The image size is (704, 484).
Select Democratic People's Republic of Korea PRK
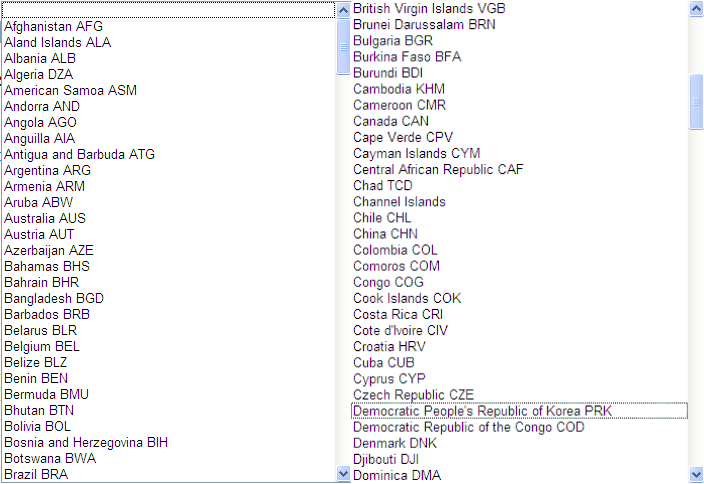[x=519, y=411]
